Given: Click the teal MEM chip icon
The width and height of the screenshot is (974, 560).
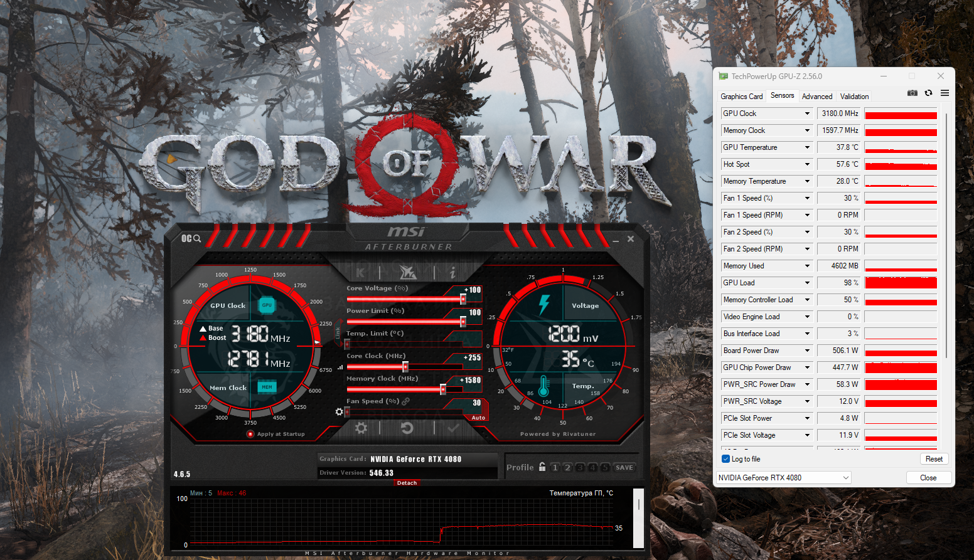Looking at the screenshot, I should point(267,387).
